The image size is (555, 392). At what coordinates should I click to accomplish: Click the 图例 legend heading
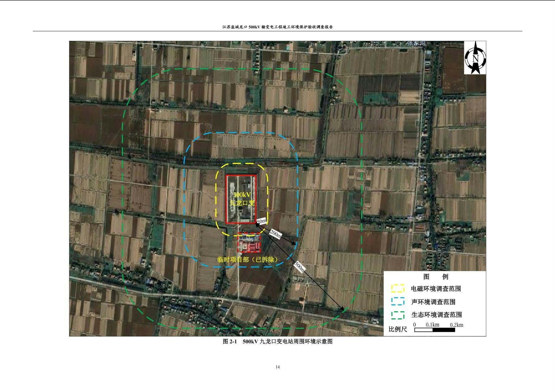point(436,276)
